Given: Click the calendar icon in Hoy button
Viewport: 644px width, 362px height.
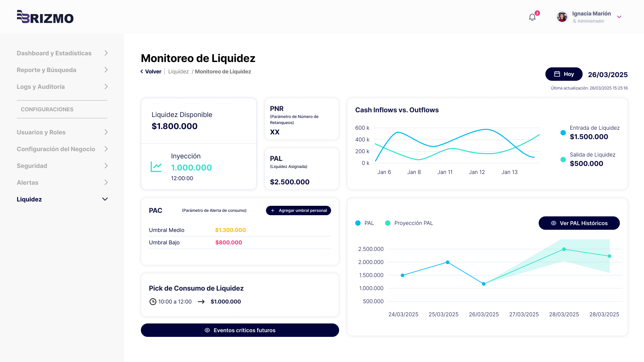Looking at the screenshot, I should pyautogui.click(x=557, y=74).
